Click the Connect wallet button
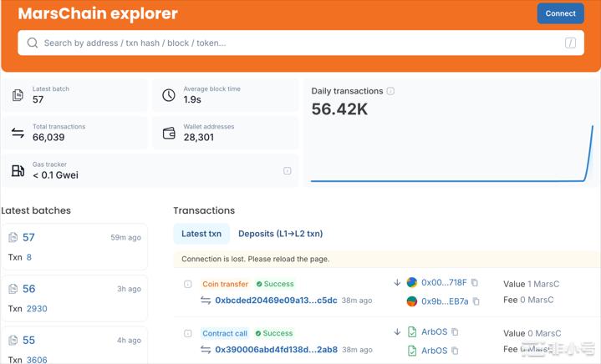This screenshot has height=364, width=601. pos(560,13)
